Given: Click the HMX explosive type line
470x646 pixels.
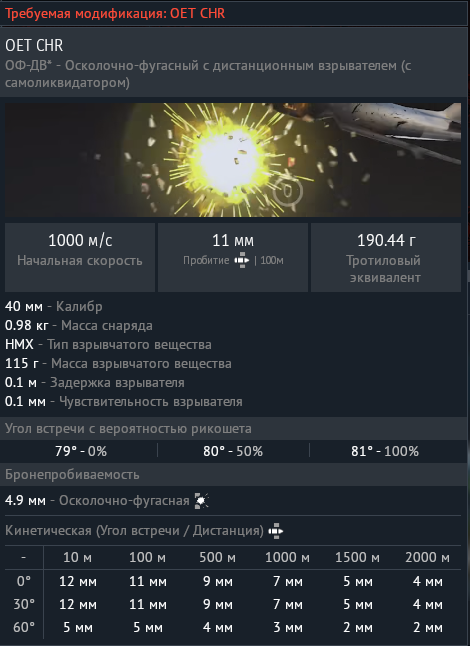Looking at the screenshot, I should [108, 344].
